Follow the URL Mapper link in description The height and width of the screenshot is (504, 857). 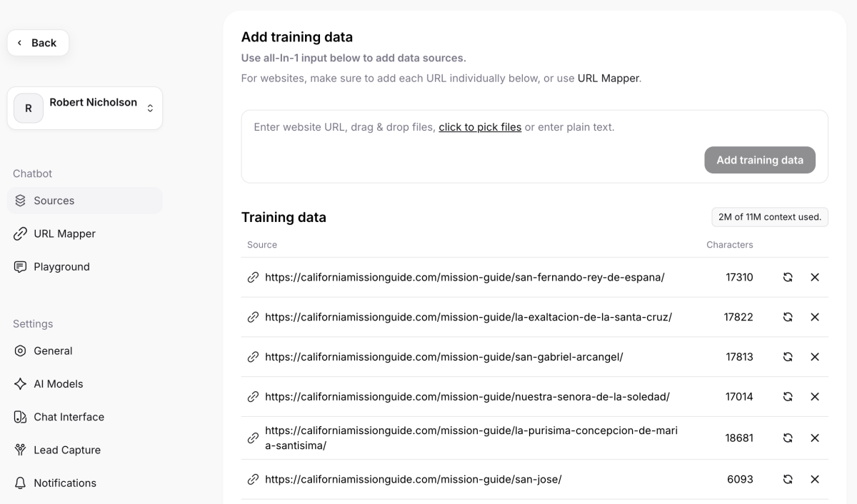[608, 78]
